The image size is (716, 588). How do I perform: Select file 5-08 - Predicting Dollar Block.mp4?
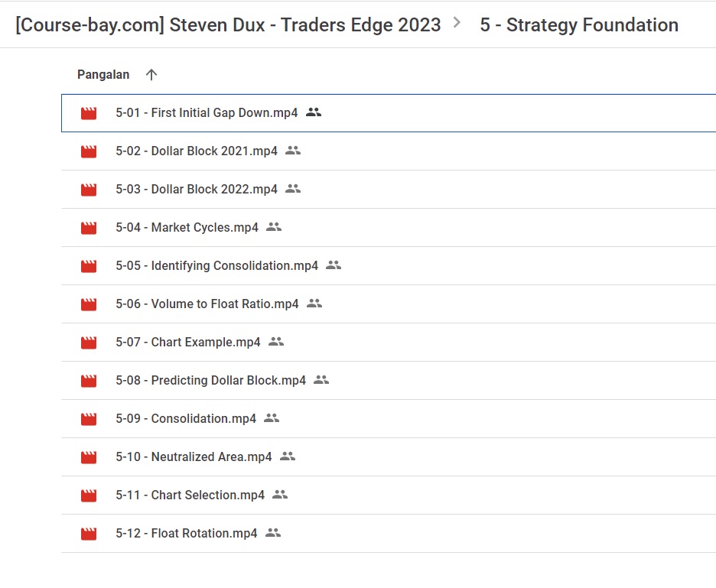point(389,381)
